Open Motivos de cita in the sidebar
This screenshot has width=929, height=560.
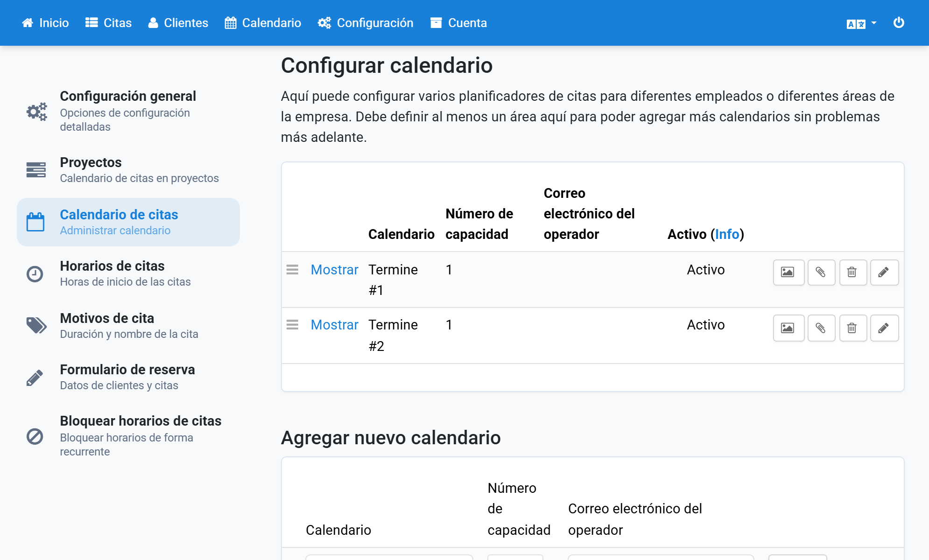pyautogui.click(x=128, y=326)
